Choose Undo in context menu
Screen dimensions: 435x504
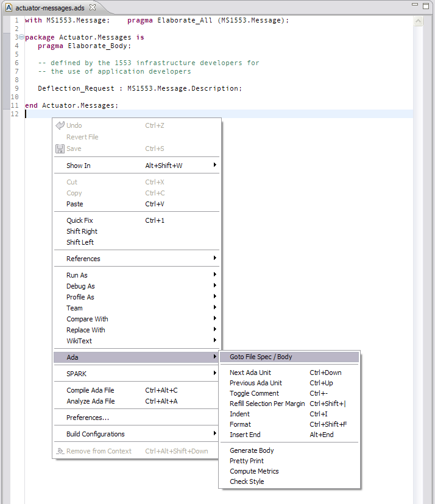point(136,125)
